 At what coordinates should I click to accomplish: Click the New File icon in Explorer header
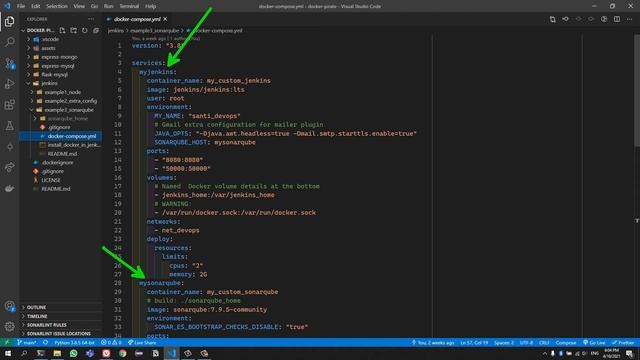pyautogui.click(x=62, y=30)
